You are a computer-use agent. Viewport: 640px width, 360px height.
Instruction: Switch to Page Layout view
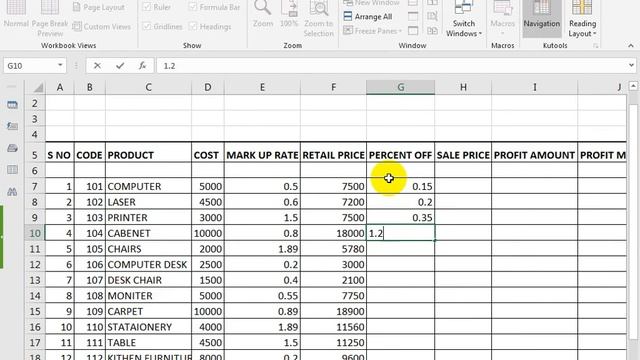pos(99,7)
